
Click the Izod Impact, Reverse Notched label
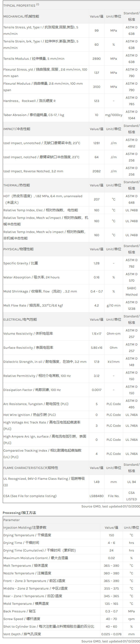tap(33, 171)
